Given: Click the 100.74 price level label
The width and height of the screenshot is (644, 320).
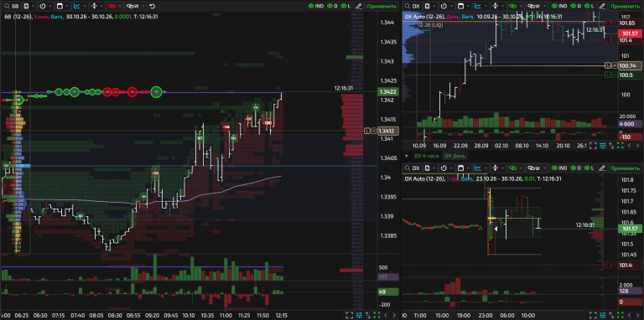Looking at the screenshot, I should click(630, 65).
